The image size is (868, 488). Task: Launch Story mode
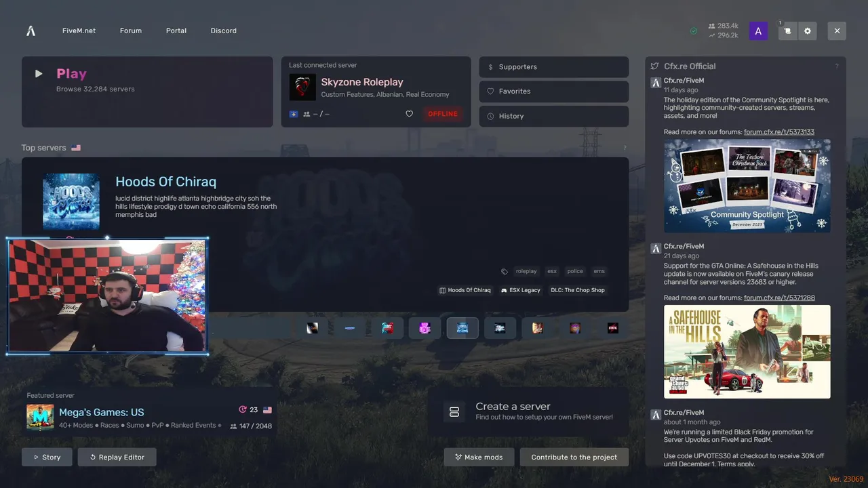click(x=47, y=457)
